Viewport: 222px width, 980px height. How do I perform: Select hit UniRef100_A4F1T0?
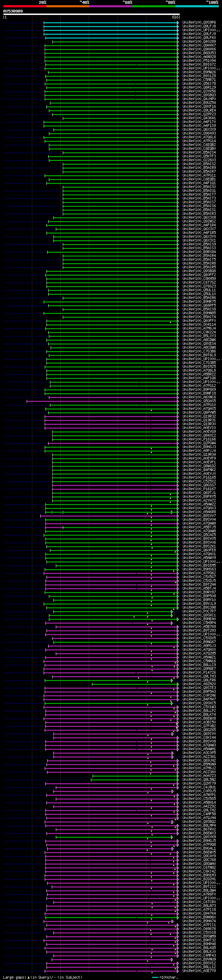[199, 122]
